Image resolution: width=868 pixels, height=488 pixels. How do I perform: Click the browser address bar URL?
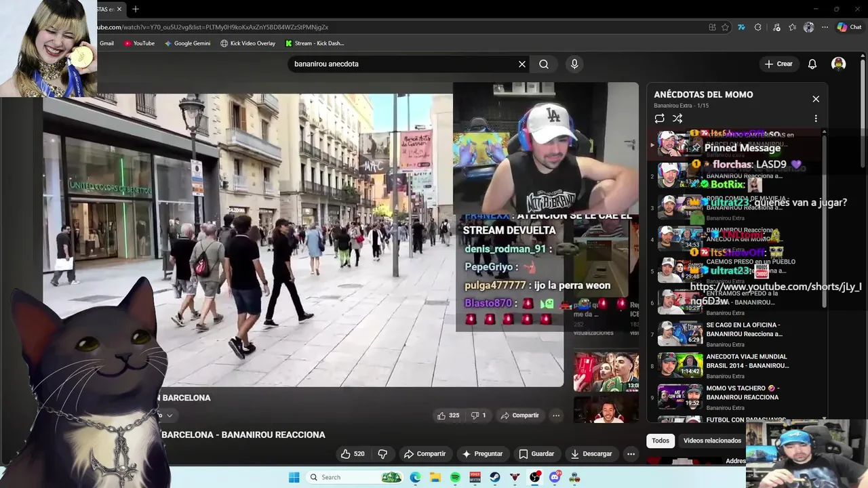click(x=213, y=27)
